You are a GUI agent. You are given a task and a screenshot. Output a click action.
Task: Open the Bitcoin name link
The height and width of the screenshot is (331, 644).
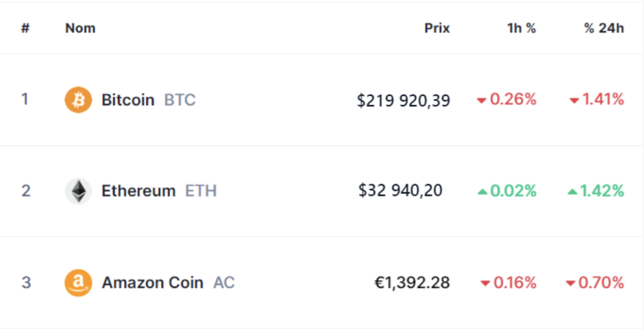pos(128,100)
